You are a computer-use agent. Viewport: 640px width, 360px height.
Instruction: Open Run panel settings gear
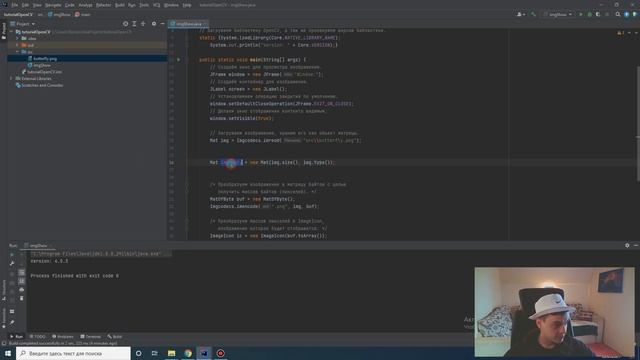[x=627, y=245]
